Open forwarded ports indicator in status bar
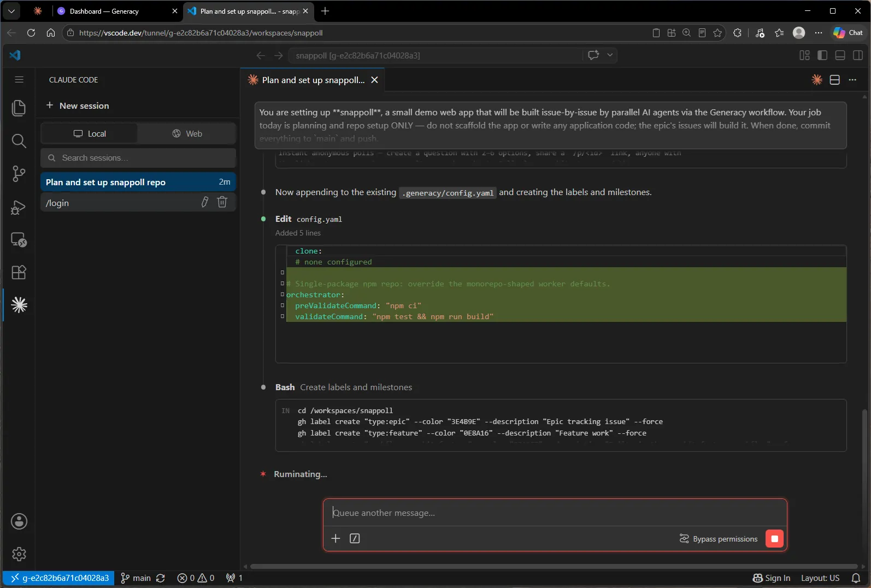Image resolution: width=871 pixels, height=588 pixels. 234,578
